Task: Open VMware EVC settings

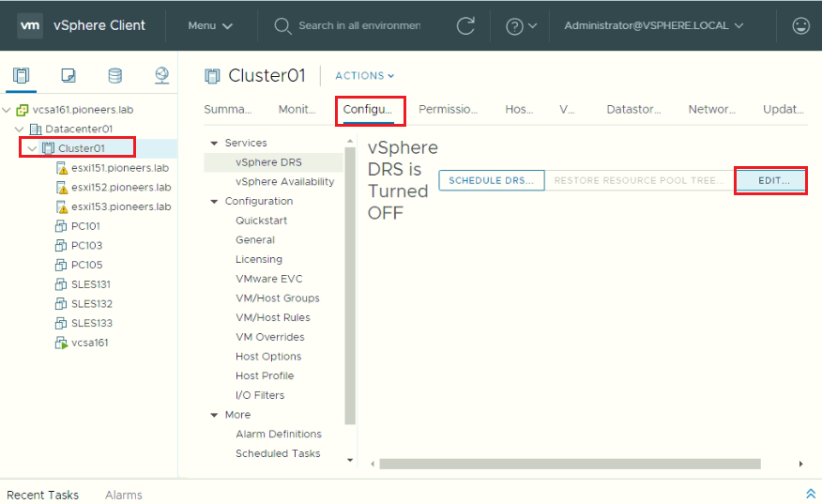Action: click(269, 279)
